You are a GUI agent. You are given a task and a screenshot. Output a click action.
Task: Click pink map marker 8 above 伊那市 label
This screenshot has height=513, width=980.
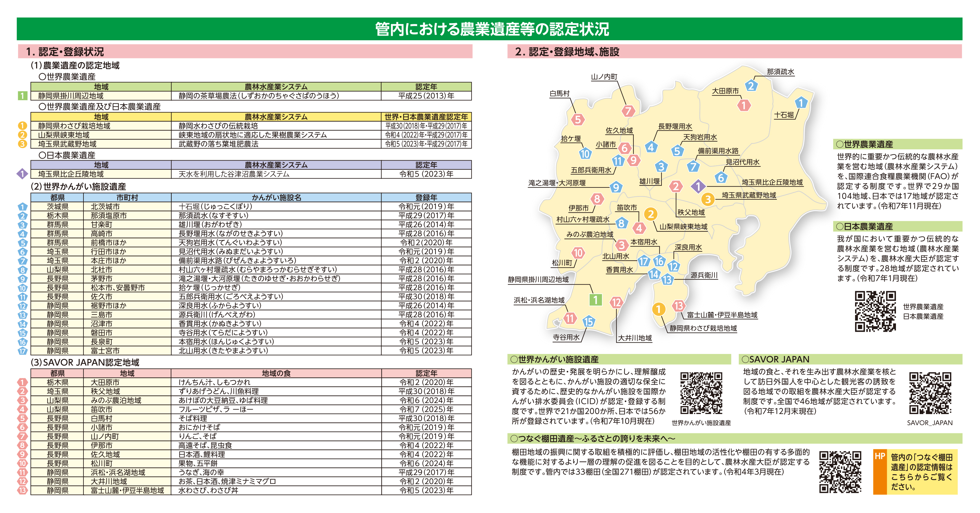pyautogui.click(x=597, y=199)
